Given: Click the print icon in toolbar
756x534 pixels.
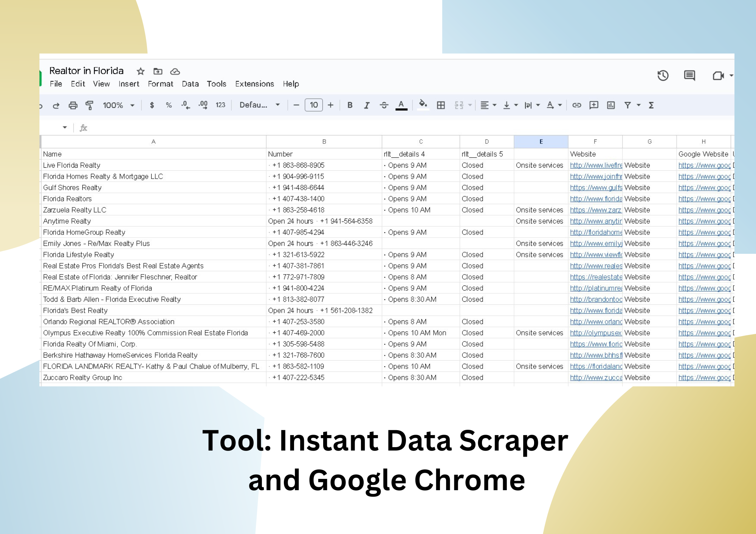Looking at the screenshot, I should [73, 105].
